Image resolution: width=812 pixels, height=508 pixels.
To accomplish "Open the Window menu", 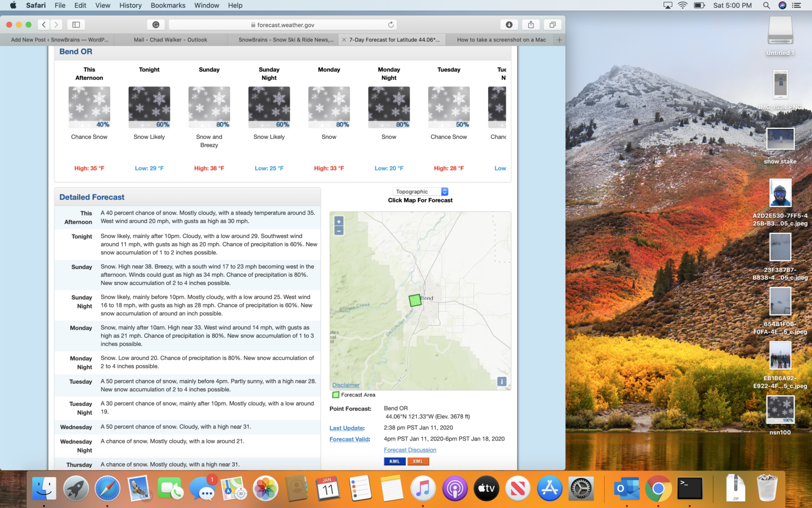I will (207, 5).
